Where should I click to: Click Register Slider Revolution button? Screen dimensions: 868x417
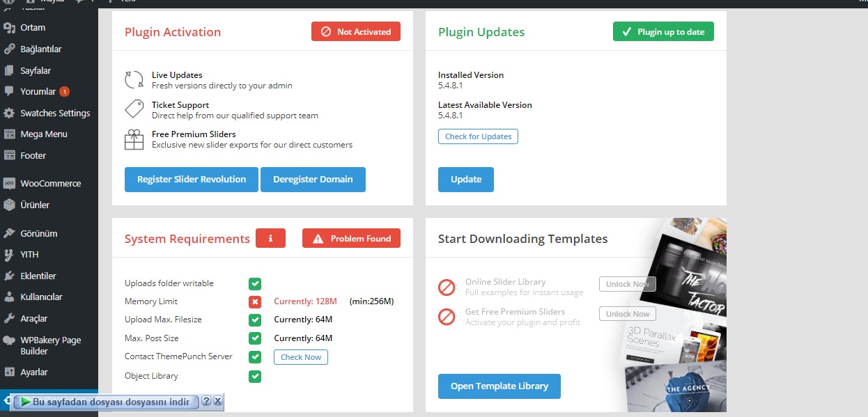coord(192,179)
